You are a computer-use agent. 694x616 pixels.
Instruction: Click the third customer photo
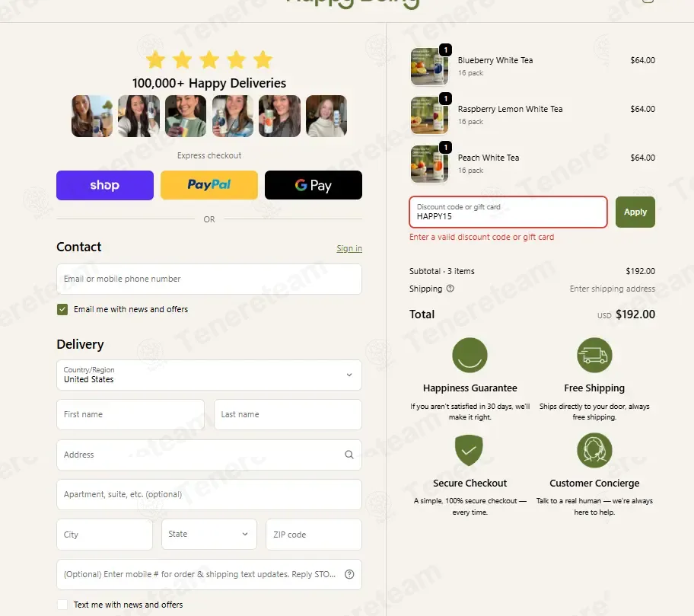[186, 116]
